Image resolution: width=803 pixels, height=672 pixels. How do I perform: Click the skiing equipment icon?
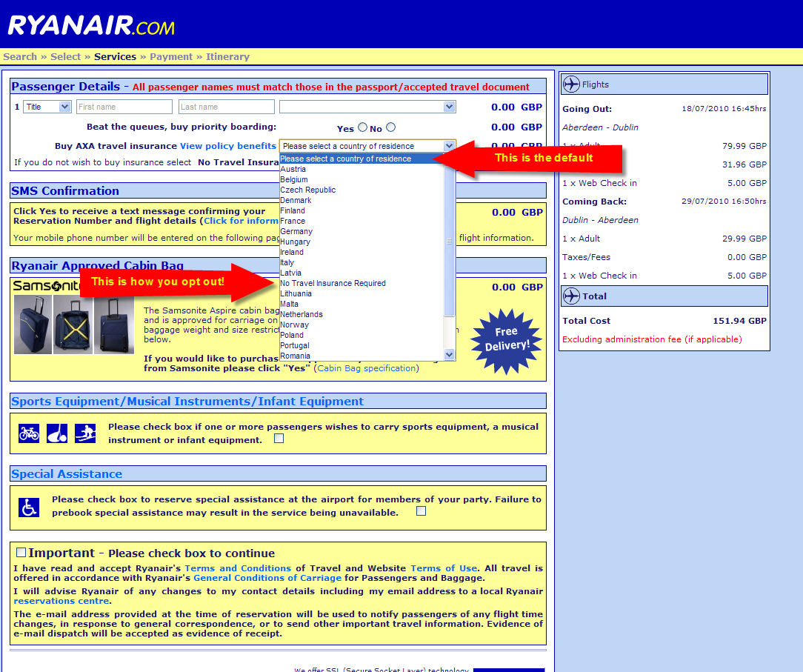click(x=85, y=433)
